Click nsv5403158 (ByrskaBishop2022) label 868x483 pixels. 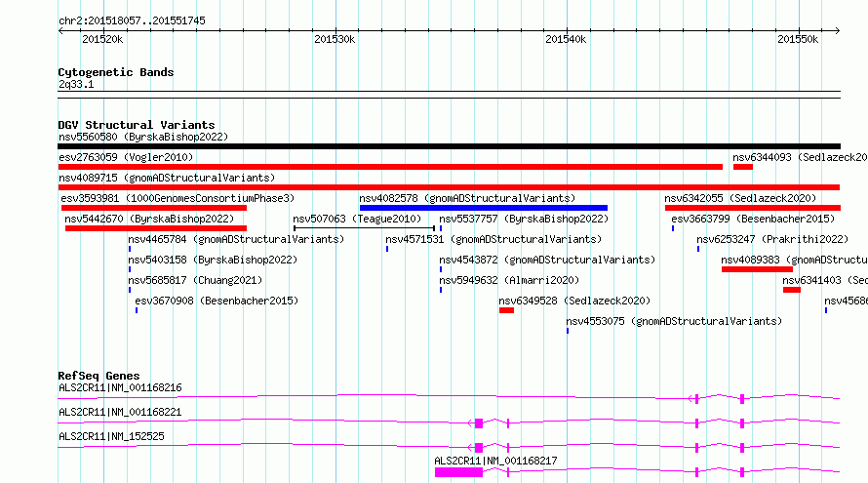213,260
